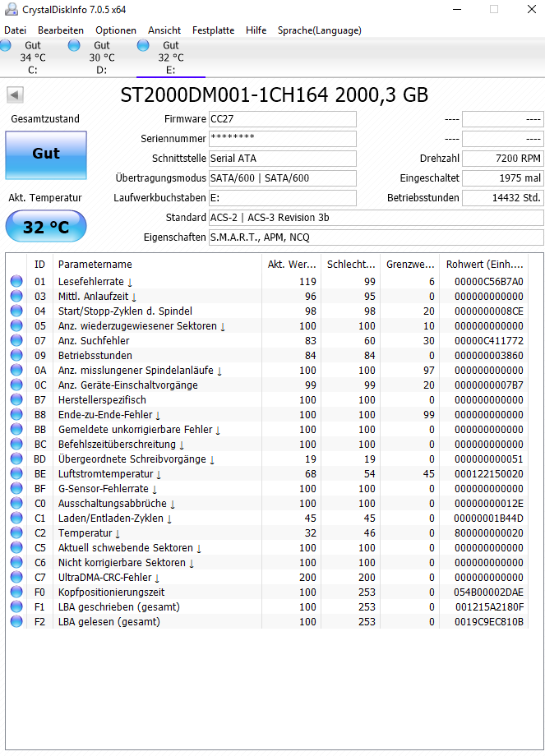Image resolution: width=545 pixels, height=756 pixels.
Task: Click status icon of Luftstromtemperatur row
Action: click(16, 473)
